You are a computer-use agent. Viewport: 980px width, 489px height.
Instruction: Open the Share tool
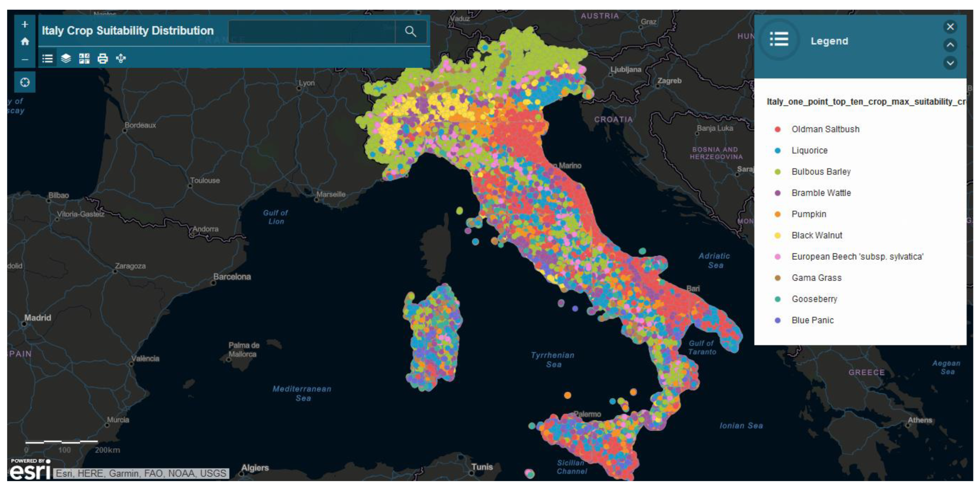[x=121, y=59]
